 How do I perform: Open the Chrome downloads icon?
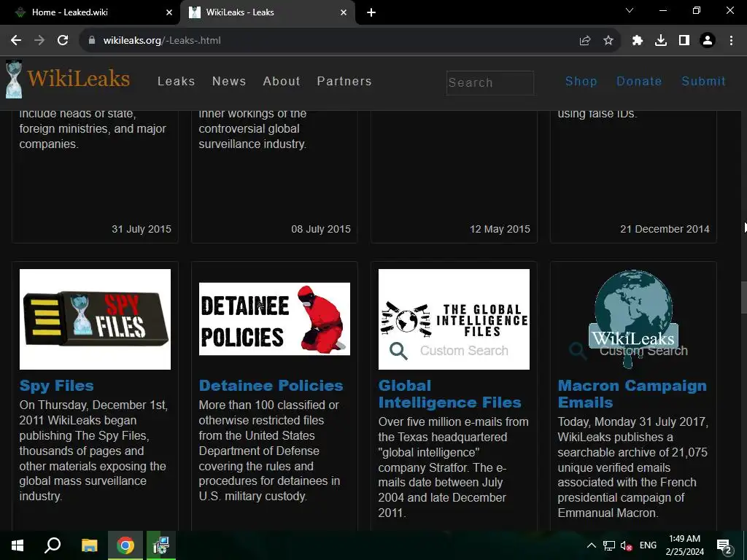[661, 41]
